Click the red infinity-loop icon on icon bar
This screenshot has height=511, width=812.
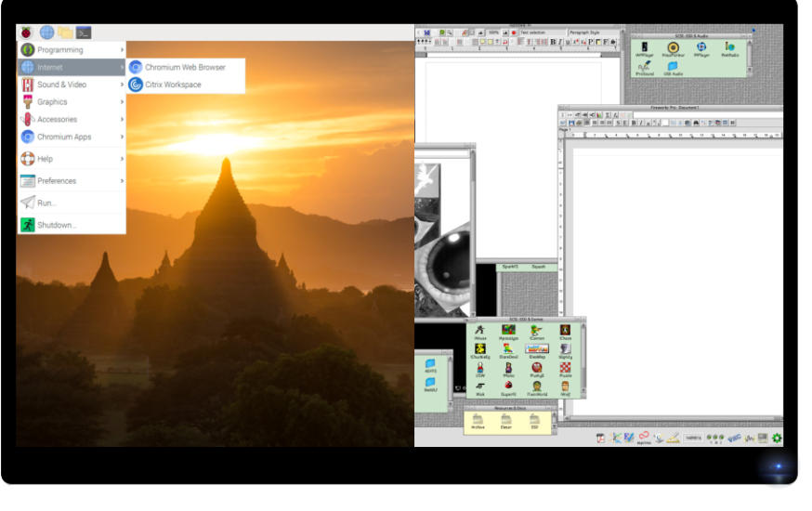tap(644, 437)
